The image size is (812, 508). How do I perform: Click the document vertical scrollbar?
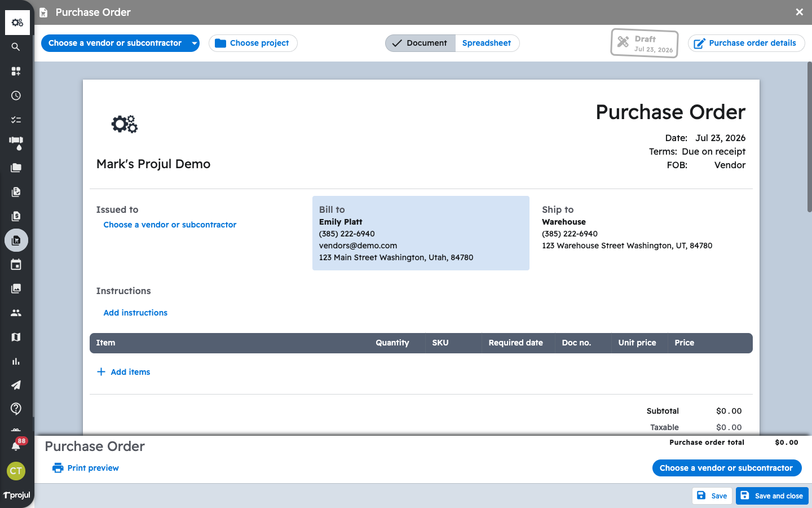[x=809, y=137]
